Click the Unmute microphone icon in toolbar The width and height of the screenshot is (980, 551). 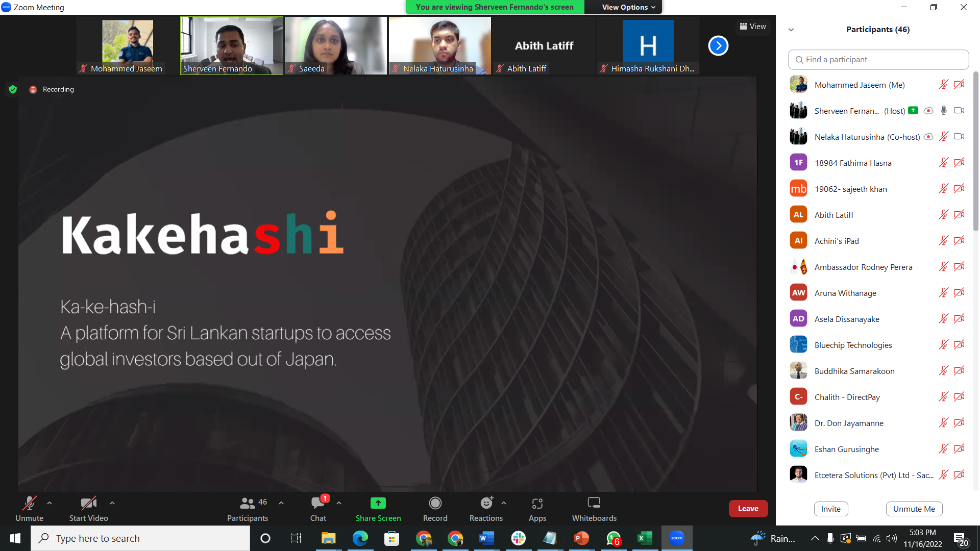tap(29, 504)
